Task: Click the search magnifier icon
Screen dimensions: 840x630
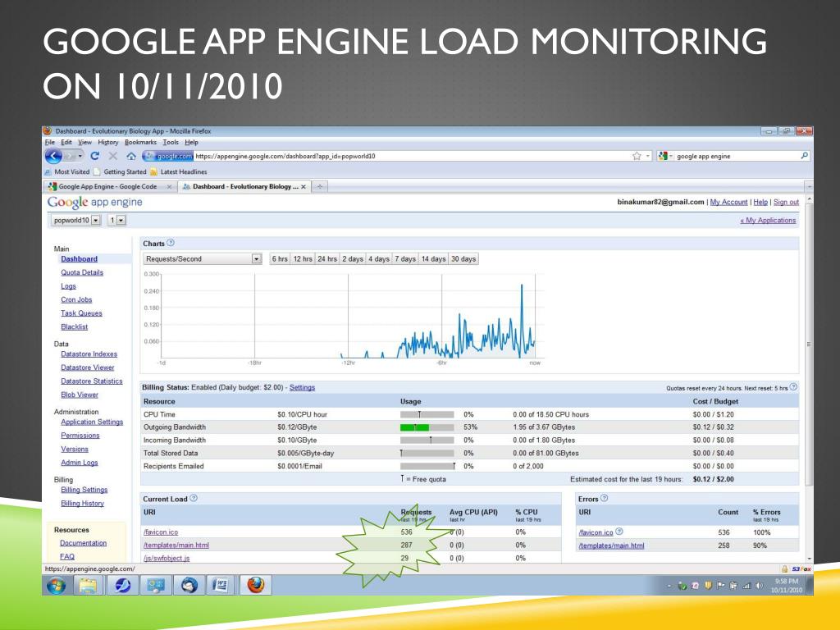Action: (x=804, y=156)
